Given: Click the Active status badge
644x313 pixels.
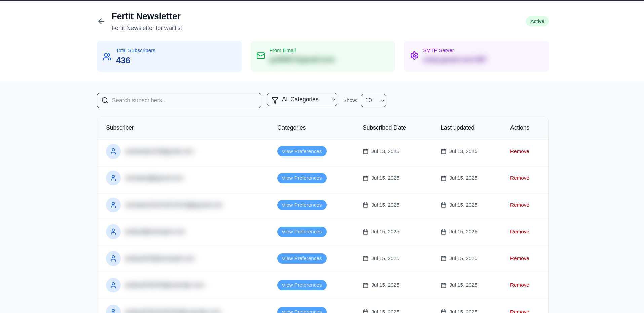Looking at the screenshot, I should 537,21.
